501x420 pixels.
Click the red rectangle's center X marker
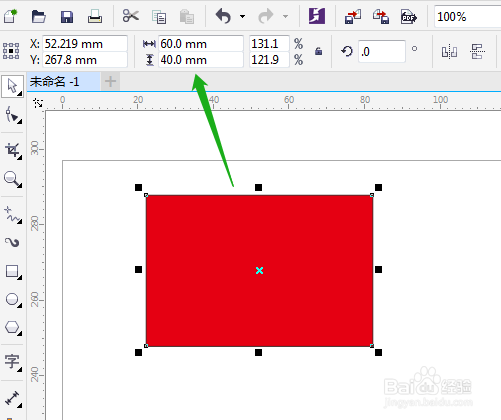(259, 270)
